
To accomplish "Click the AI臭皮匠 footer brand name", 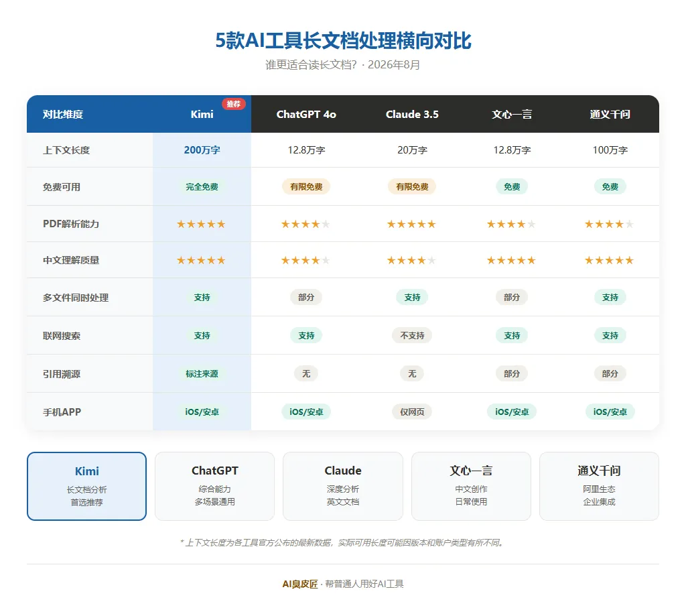I will coord(300,584).
